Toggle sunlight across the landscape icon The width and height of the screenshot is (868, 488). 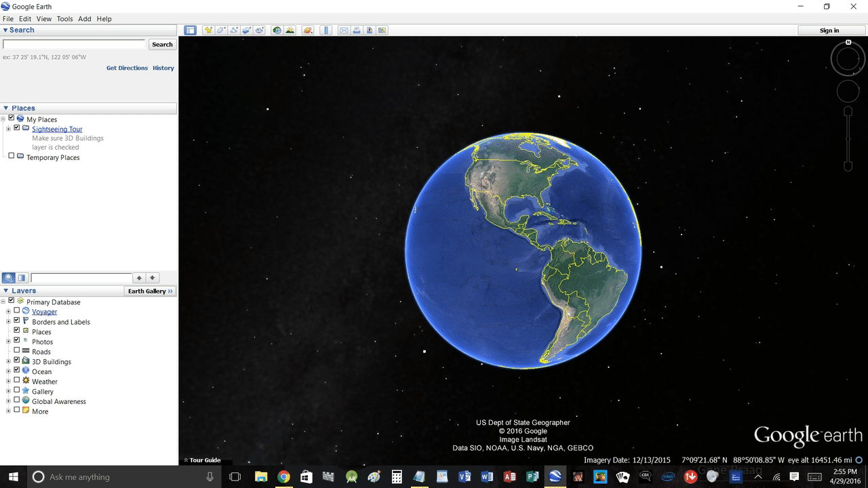point(290,30)
